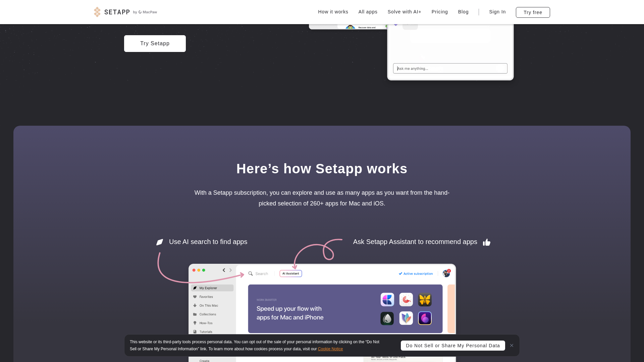Click the thumbs-up icon beside Assistant text
This screenshot has height=362, width=644.
pos(487,242)
